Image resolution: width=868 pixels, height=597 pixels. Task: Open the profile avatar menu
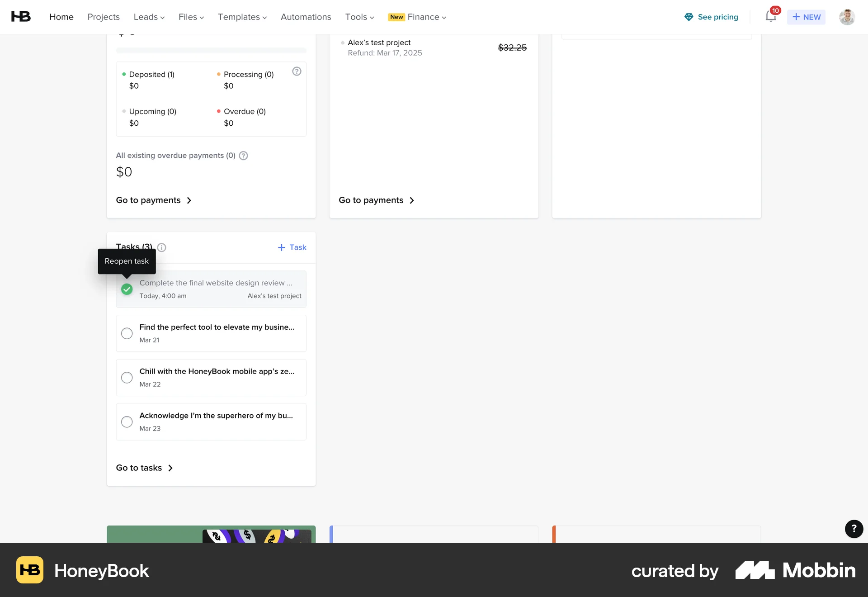[848, 17]
